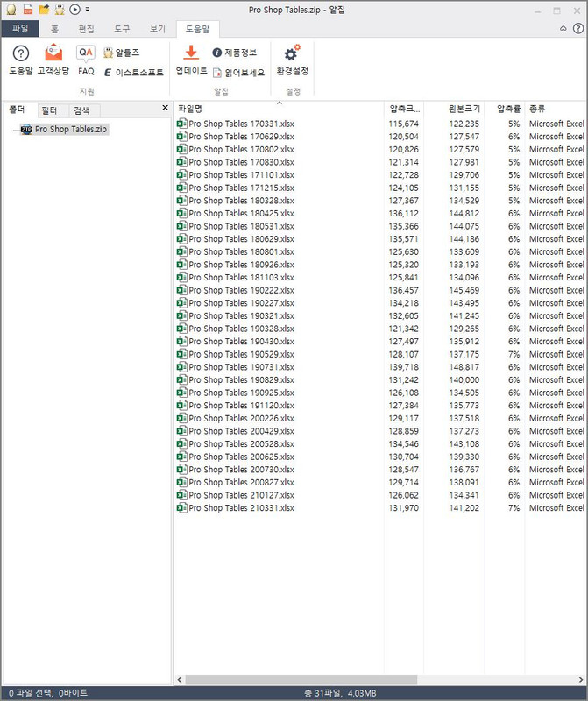Select Pro Shop Tables 170331.xlsx

pos(241,124)
